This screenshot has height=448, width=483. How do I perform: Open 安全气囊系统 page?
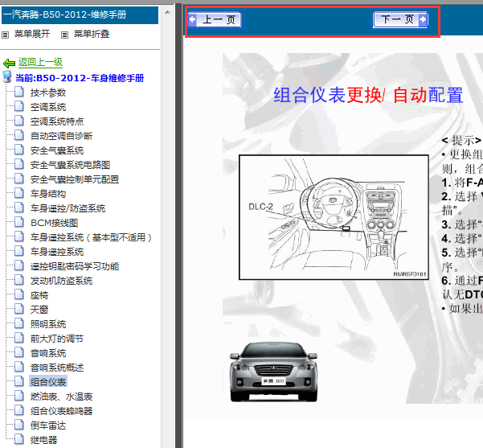pyautogui.click(x=57, y=150)
